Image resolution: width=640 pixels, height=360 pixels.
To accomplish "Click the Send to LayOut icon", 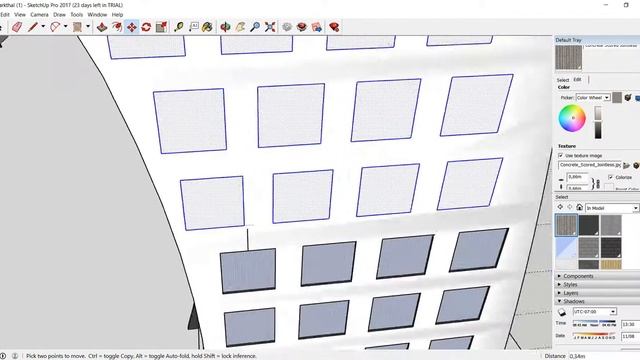I will point(317,27).
